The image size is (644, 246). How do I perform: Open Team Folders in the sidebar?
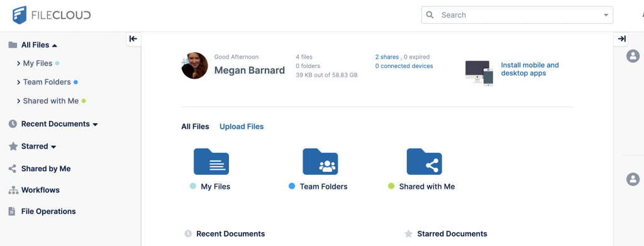[x=47, y=82]
